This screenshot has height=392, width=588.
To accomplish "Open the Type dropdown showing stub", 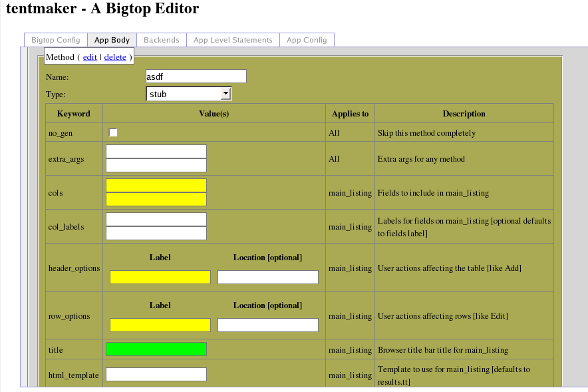I will 189,94.
